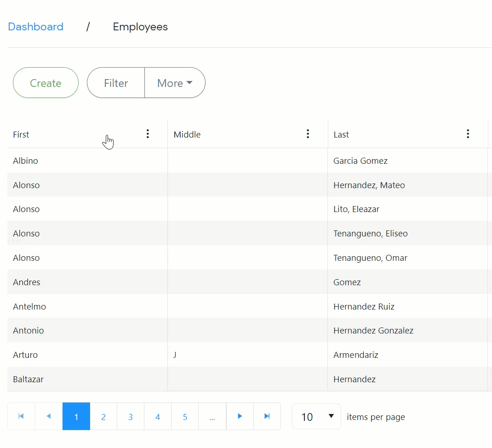The image size is (492, 448).
Task: Go to the first page arrow
Action: (x=21, y=416)
